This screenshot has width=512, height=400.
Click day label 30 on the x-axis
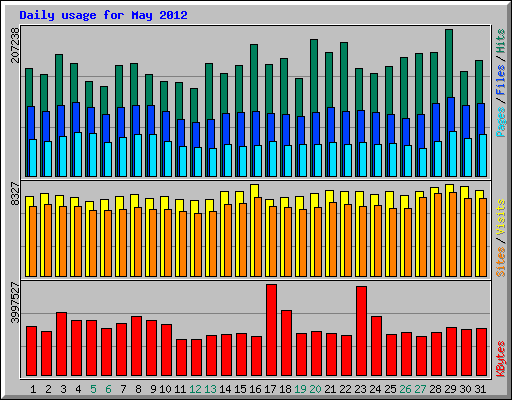[465, 389]
